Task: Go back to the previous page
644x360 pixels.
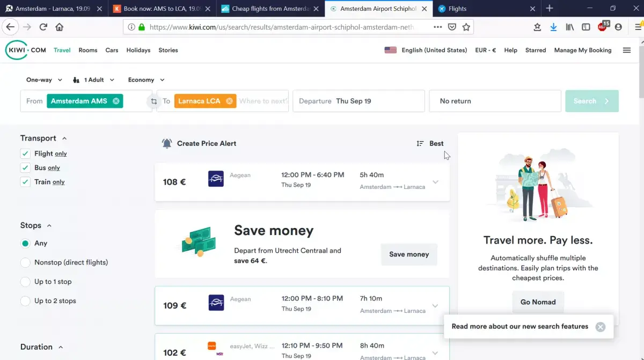Action: click(x=10, y=27)
